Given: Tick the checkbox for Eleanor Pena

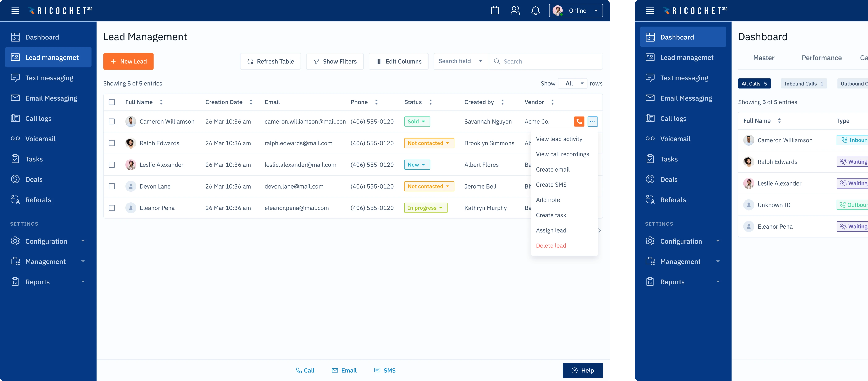Looking at the screenshot, I should pos(112,208).
